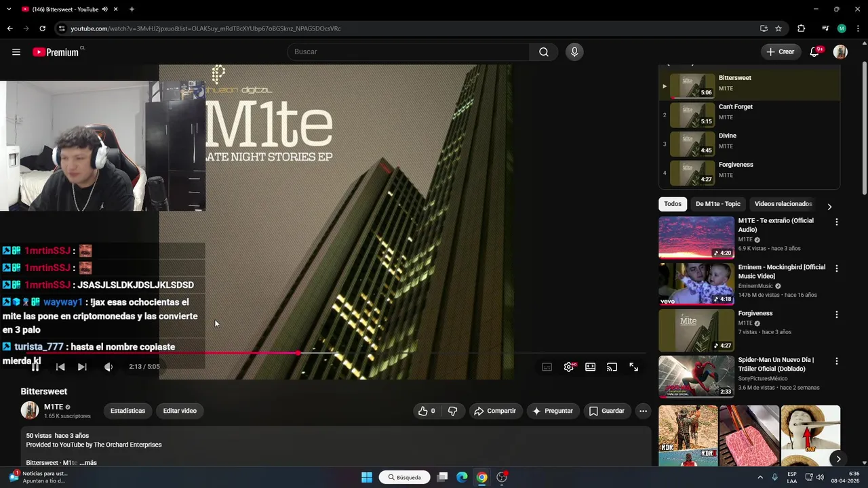Select current Bittersweet playlist entry
The width and height of the screenshot is (868, 488).
749,86
